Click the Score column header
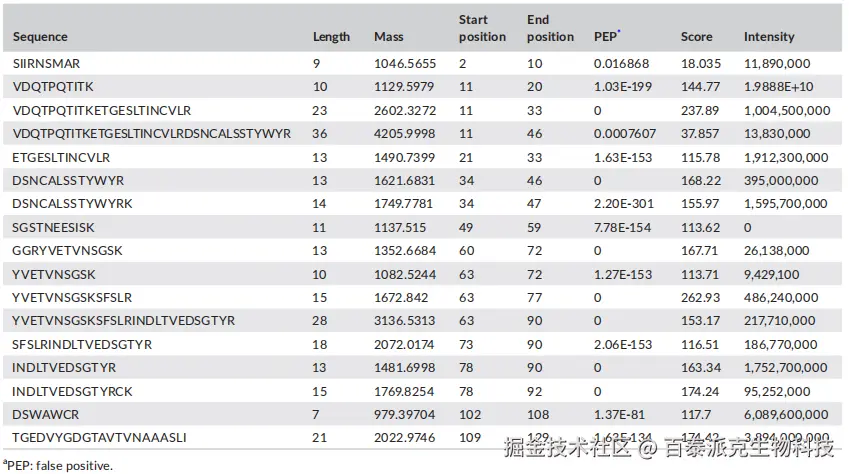The image size is (849, 474). (x=696, y=37)
